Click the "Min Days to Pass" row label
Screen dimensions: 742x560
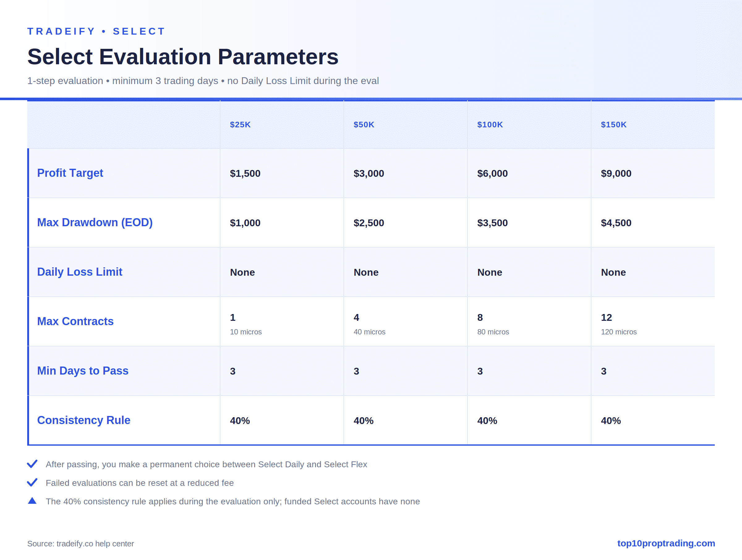(x=83, y=371)
